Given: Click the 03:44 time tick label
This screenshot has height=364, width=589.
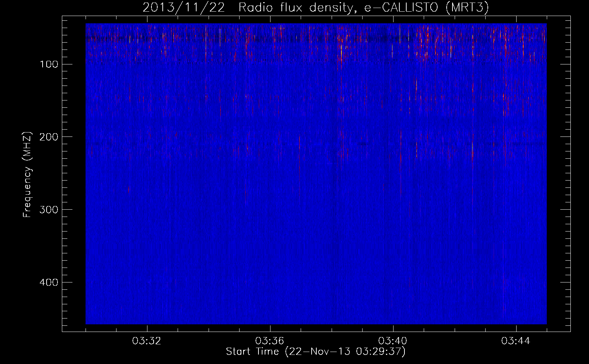Looking at the screenshot, I should (x=516, y=341).
